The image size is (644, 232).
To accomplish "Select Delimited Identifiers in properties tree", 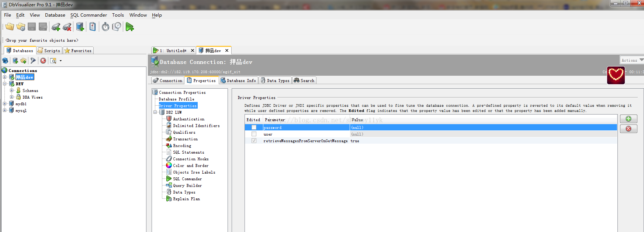I will [x=196, y=126].
